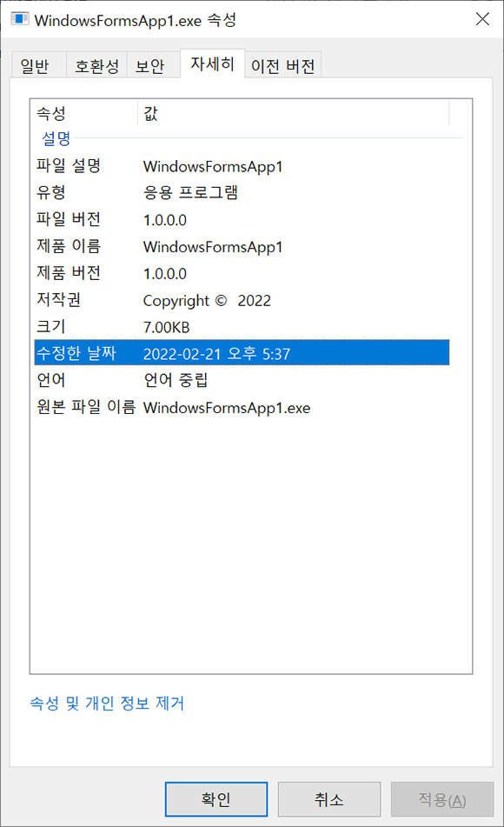Collapse the 설명 group header
504x827 pixels.
[56, 139]
